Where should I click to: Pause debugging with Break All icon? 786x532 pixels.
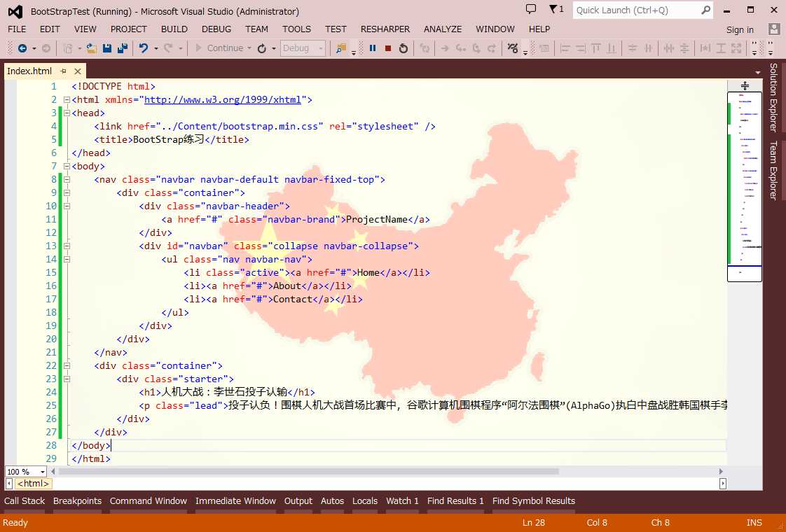(x=373, y=48)
